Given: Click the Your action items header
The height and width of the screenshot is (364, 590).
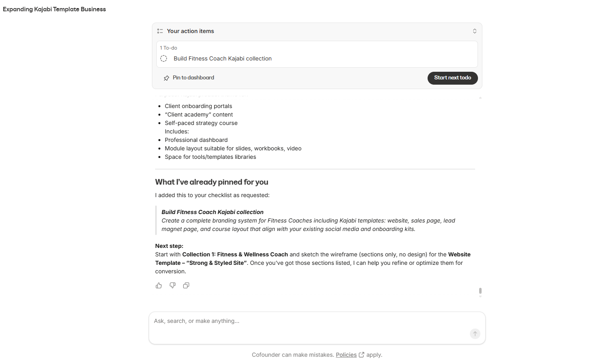Looking at the screenshot, I should click(x=190, y=31).
